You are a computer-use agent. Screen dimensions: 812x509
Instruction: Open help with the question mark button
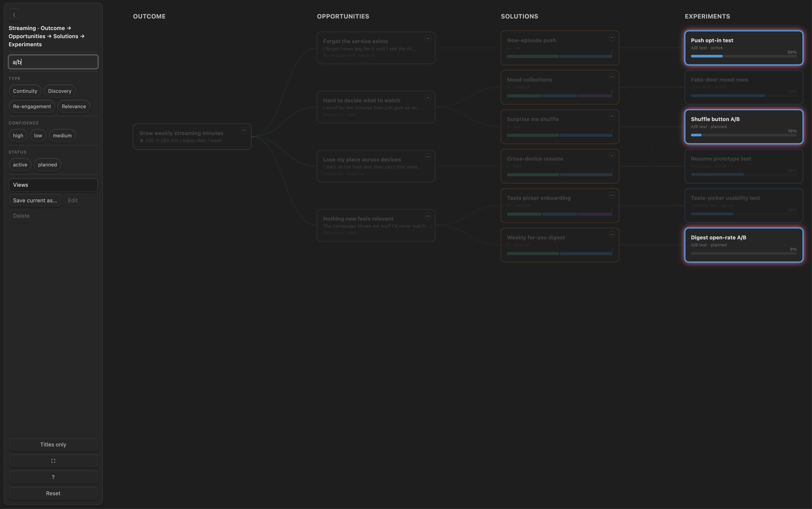53,477
